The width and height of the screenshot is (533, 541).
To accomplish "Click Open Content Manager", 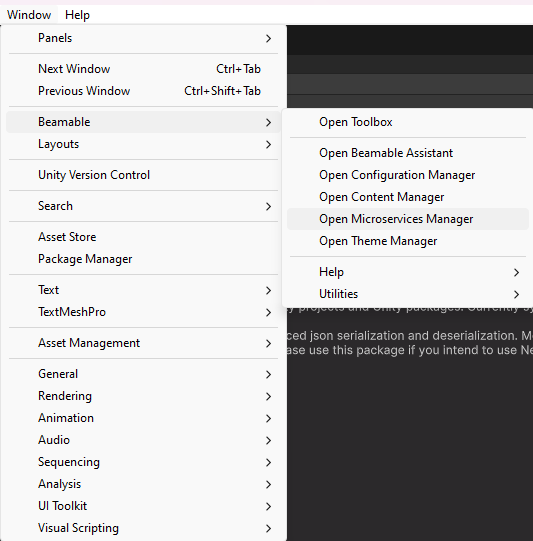I will click(408, 197).
